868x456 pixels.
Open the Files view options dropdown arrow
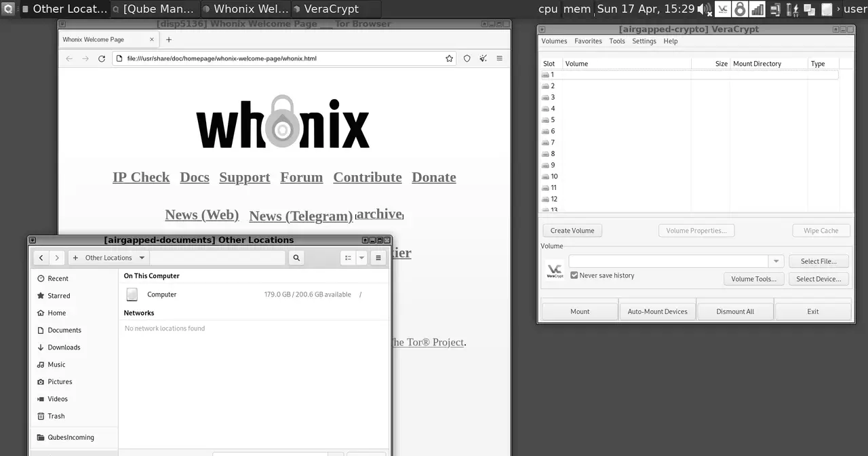(361, 258)
